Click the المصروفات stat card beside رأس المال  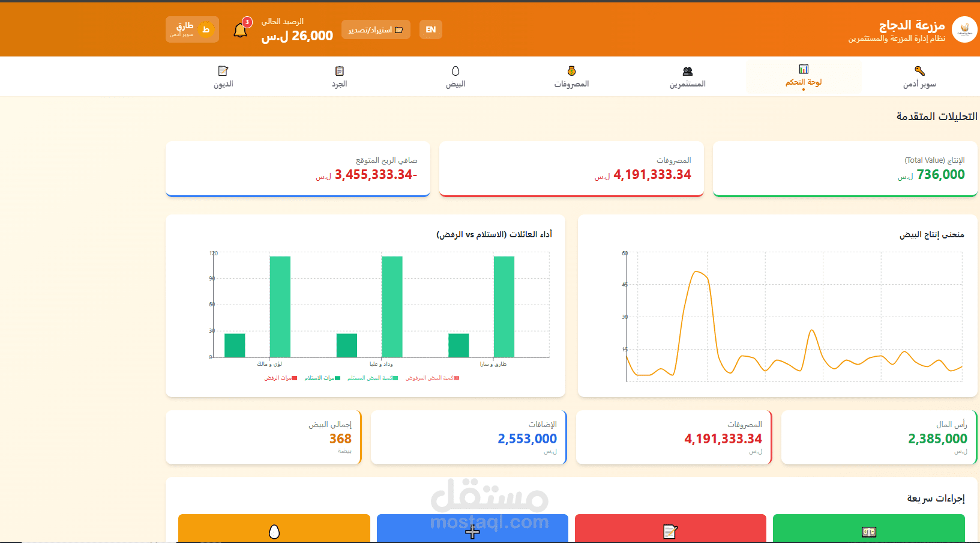pos(674,437)
